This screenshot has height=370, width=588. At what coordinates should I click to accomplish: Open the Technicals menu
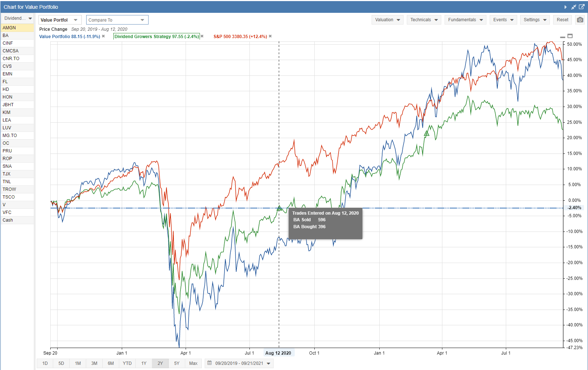coord(424,20)
